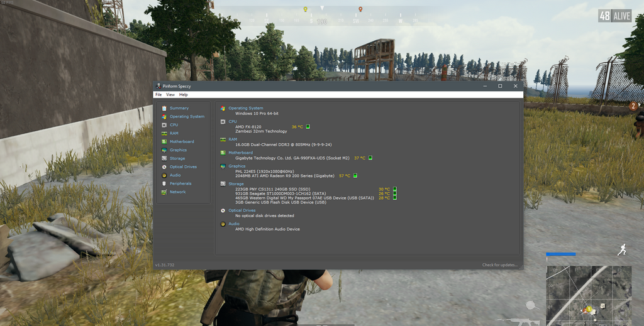Go to Audio section in sidebar

tap(175, 175)
